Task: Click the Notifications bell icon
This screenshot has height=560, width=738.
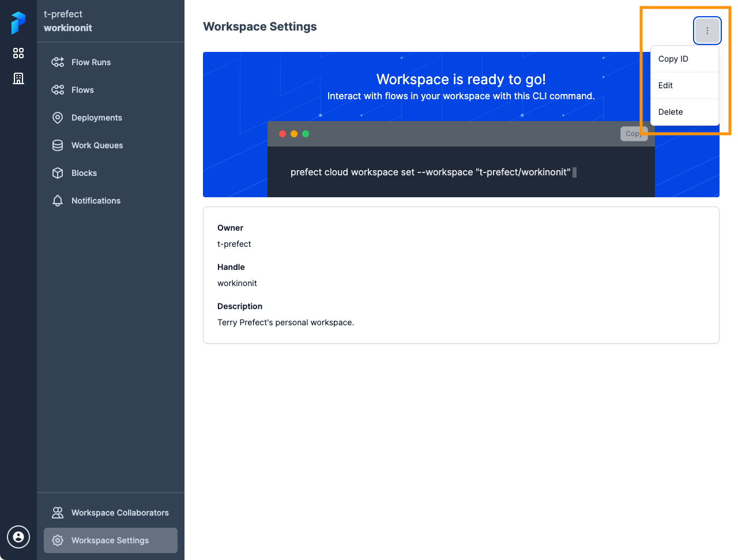Action: 58,201
